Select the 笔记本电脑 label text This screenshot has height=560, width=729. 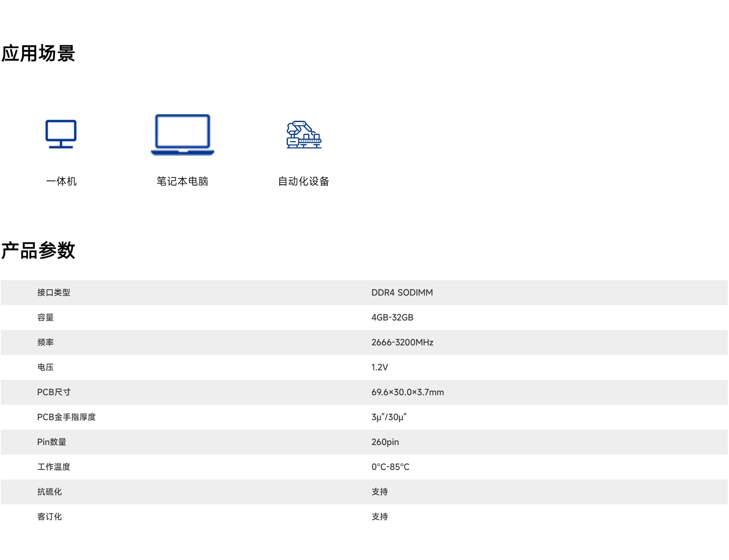(182, 181)
